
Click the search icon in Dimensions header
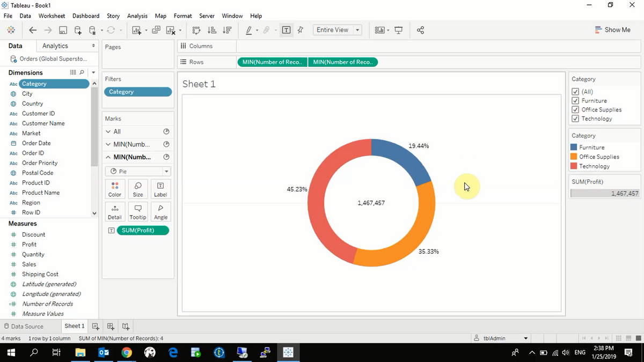(82, 72)
